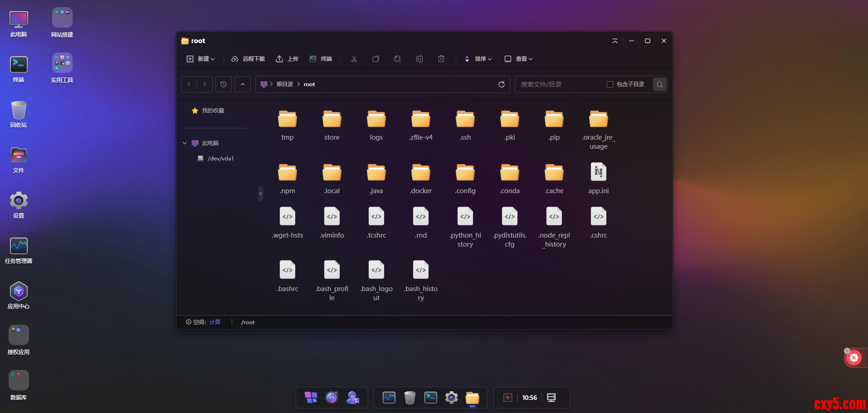Select /dev/vda1 in the sidebar
The height and width of the screenshot is (413, 868).
[x=220, y=159]
